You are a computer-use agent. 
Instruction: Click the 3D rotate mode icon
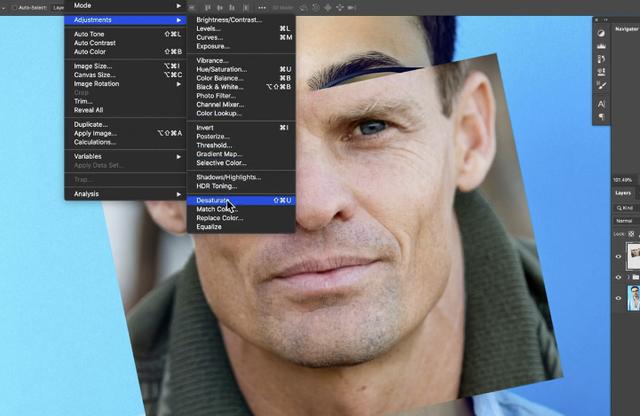(303, 8)
